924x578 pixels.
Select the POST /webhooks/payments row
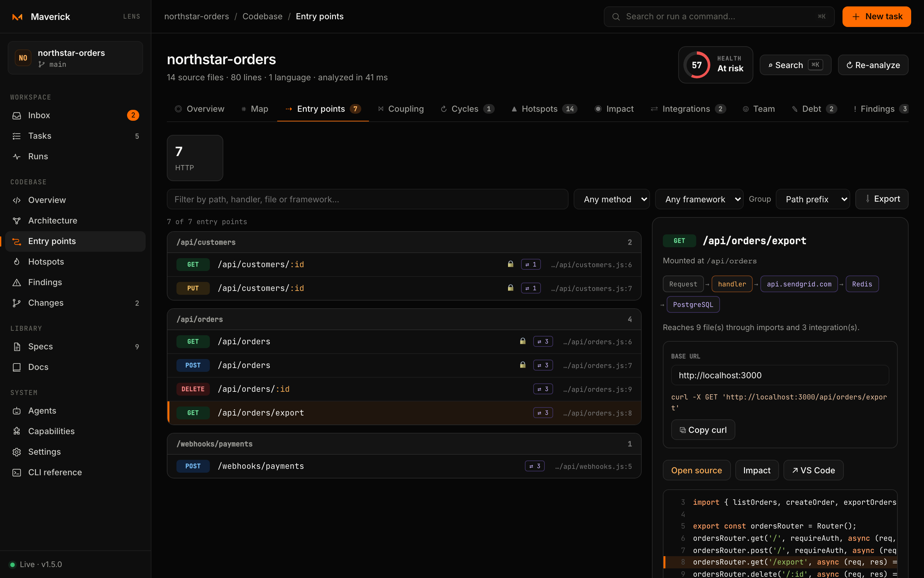pyautogui.click(x=404, y=466)
